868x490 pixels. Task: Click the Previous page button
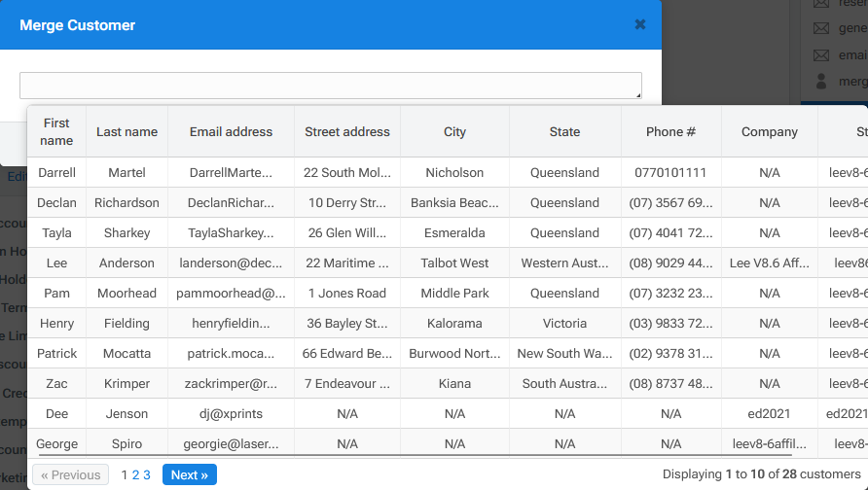70,474
